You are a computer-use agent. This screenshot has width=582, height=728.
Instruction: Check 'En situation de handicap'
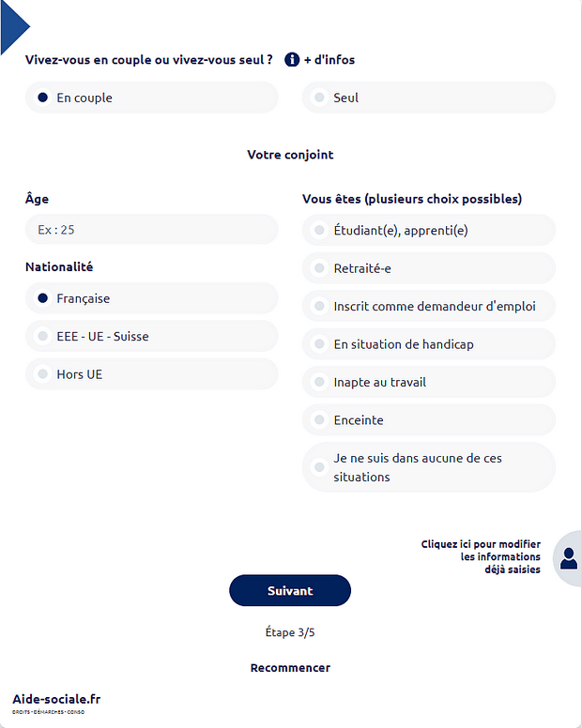tap(320, 344)
